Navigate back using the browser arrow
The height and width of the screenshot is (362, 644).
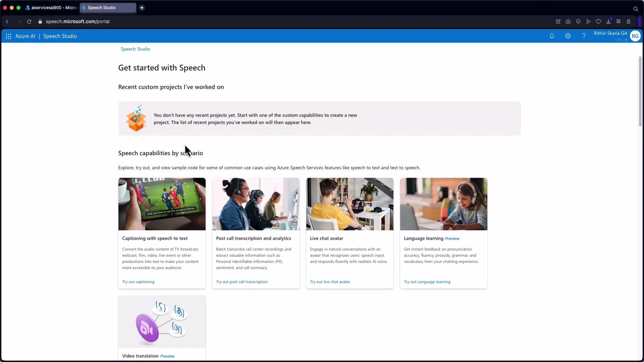[x=7, y=21]
